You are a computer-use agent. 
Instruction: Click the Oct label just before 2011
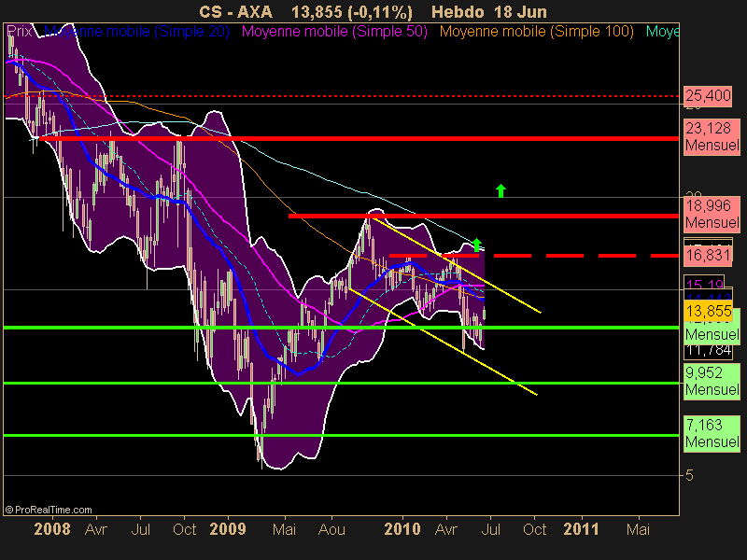[534, 529]
